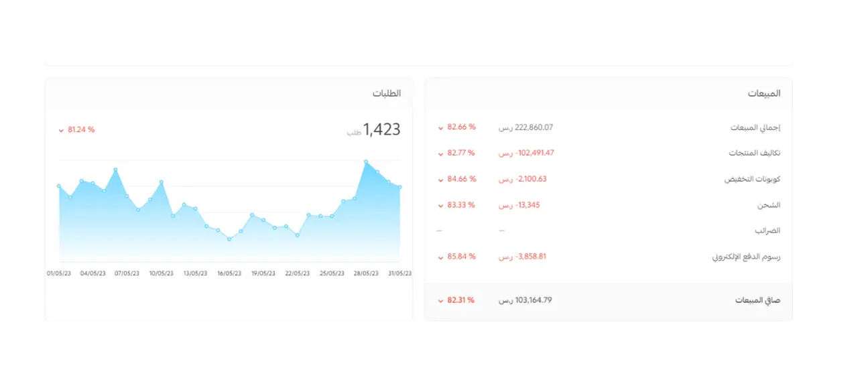
Task: Click the down arrow beside 84.66 %
Action: pos(440,180)
